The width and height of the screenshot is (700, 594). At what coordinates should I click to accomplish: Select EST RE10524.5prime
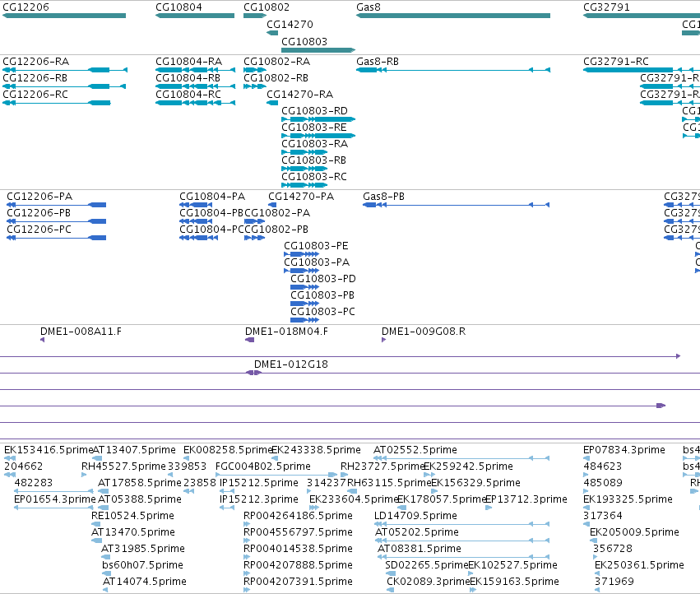[97, 524]
